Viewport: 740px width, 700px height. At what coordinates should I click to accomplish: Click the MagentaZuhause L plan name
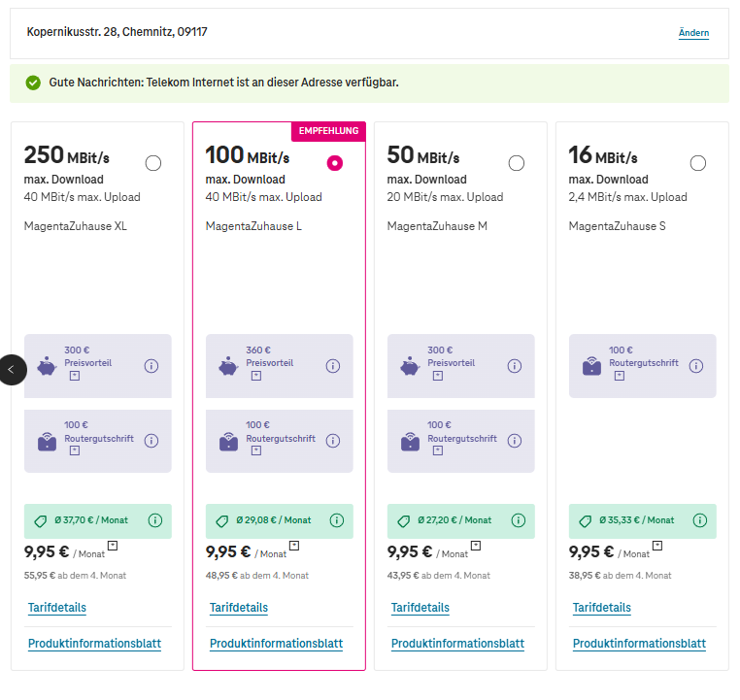point(253,226)
